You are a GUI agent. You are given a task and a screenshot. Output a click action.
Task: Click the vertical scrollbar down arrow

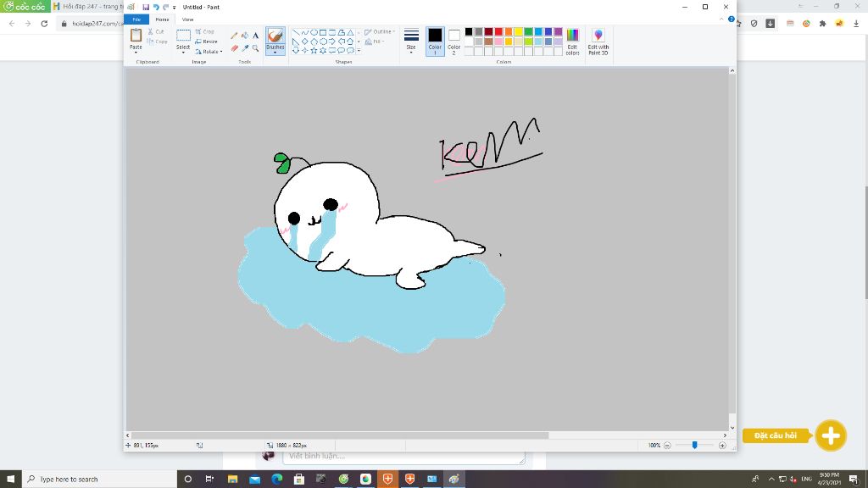(732, 428)
